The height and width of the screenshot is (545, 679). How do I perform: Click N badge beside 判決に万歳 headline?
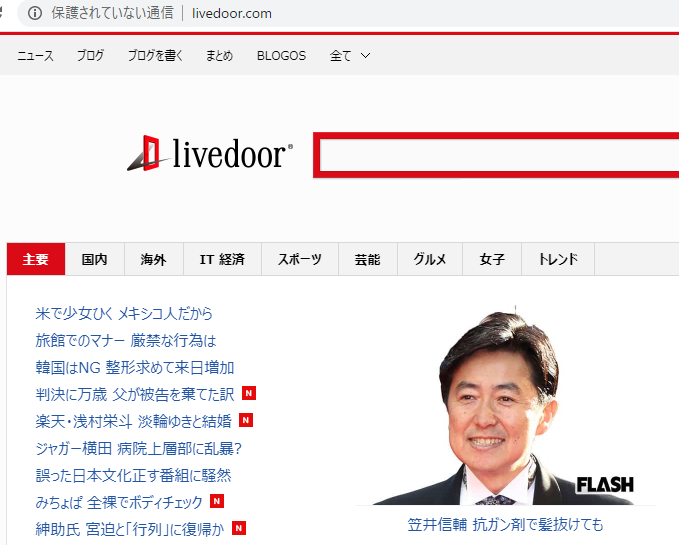click(x=249, y=393)
